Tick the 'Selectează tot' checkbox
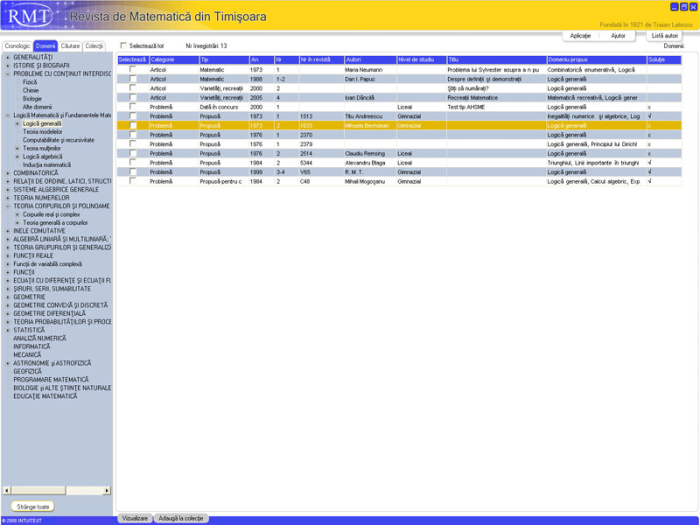The height and width of the screenshot is (525, 700). pyautogui.click(x=124, y=46)
